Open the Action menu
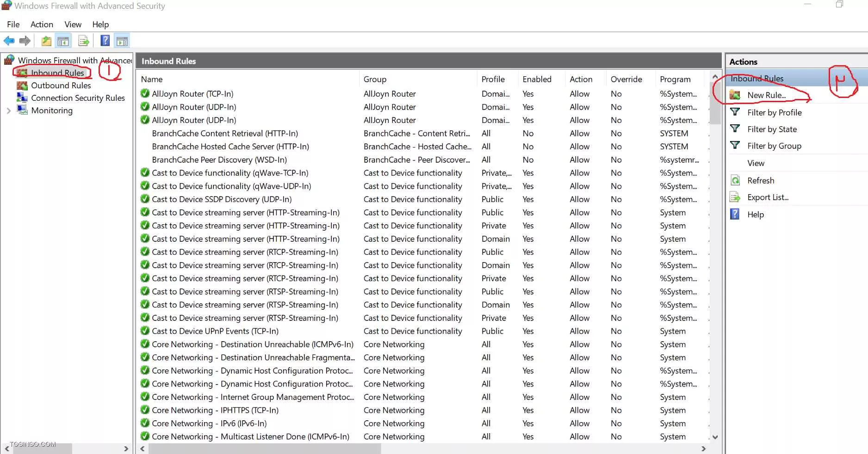The image size is (868, 454). (42, 25)
